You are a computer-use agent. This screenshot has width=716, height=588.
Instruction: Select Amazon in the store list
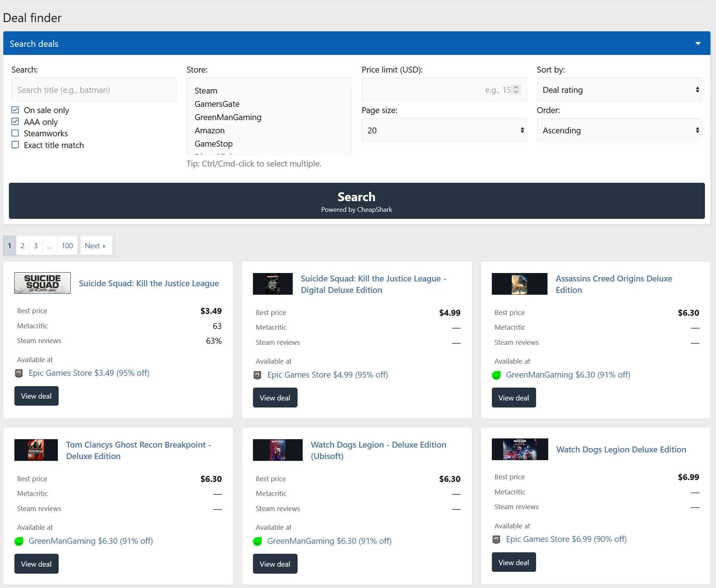210,130
